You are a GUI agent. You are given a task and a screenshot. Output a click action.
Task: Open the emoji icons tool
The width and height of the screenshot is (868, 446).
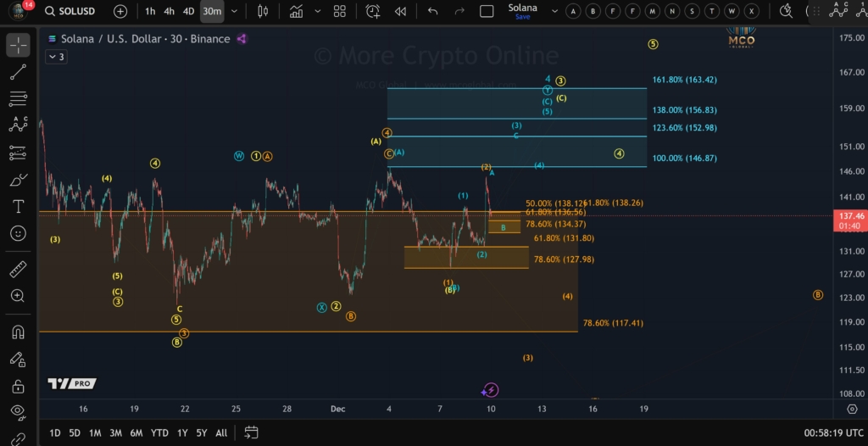(18, 233)
